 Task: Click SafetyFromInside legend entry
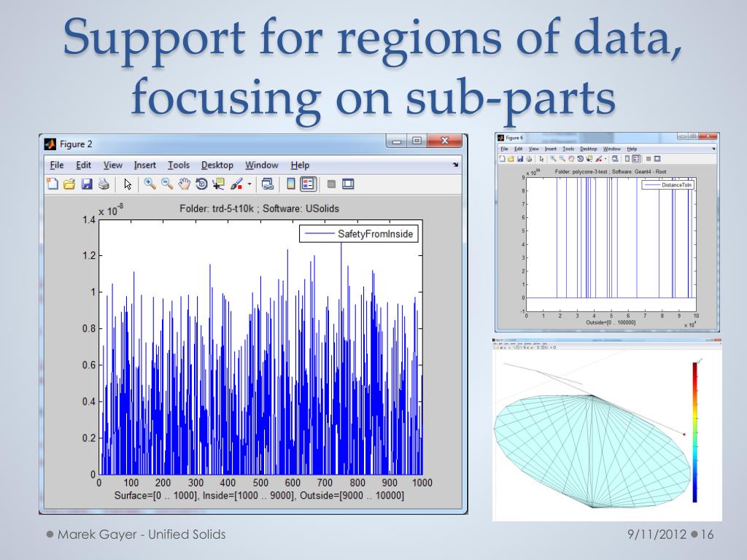(x=359, y=234)
